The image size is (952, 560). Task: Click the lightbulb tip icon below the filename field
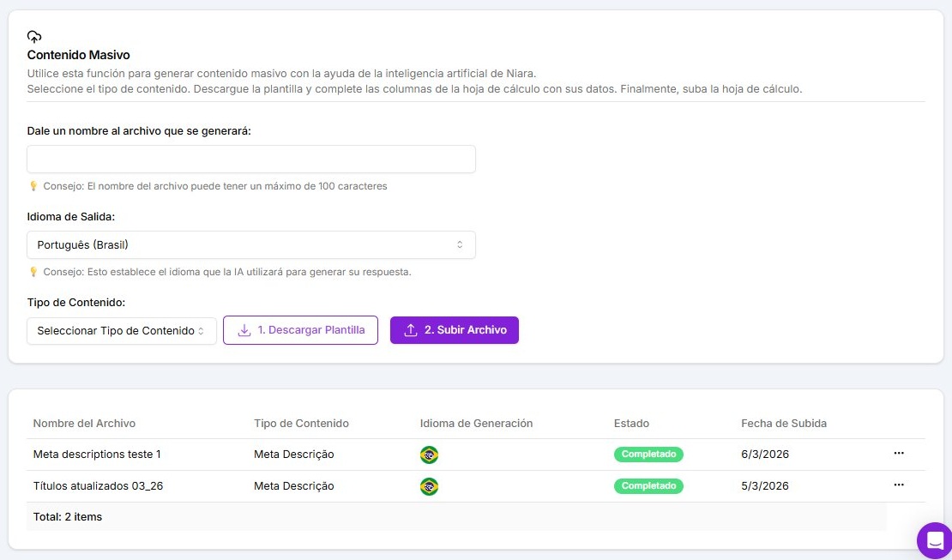(x=33, y=186)
